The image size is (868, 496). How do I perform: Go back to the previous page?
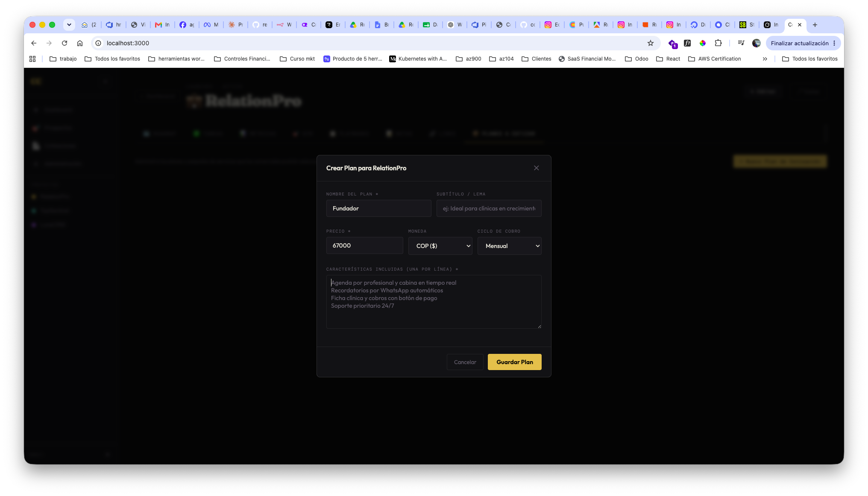click(34, 43)
